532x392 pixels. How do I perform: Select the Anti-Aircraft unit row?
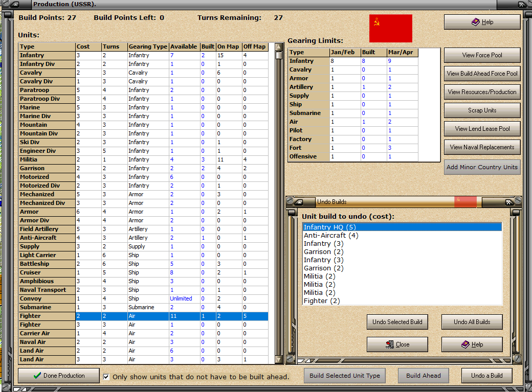click(143, 238)
